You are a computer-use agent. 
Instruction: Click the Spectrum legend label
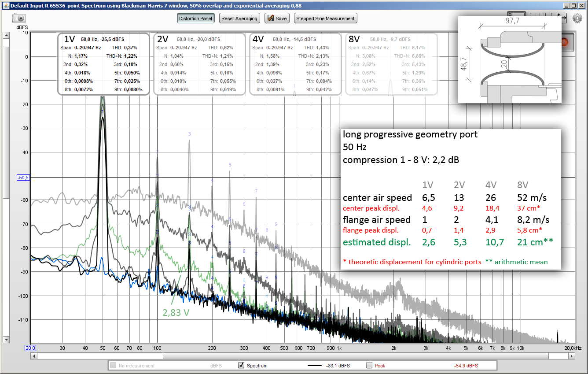(257, 366)
